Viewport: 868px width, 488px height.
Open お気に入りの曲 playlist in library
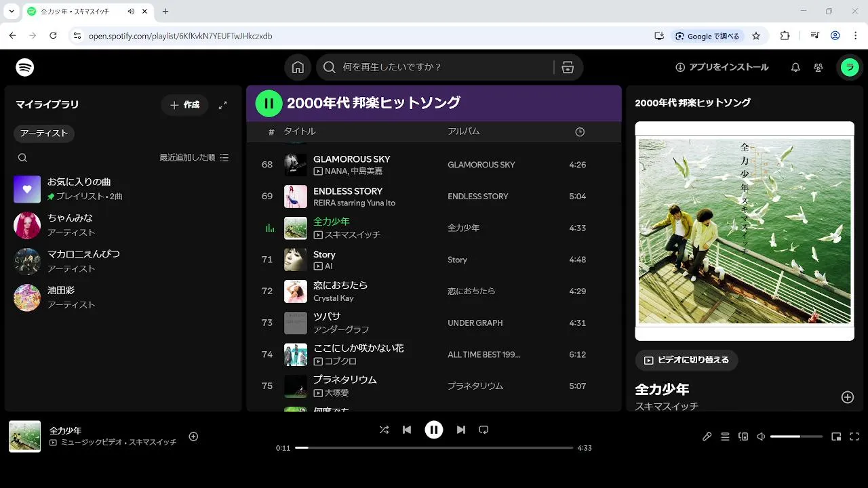tap(123, 189)
